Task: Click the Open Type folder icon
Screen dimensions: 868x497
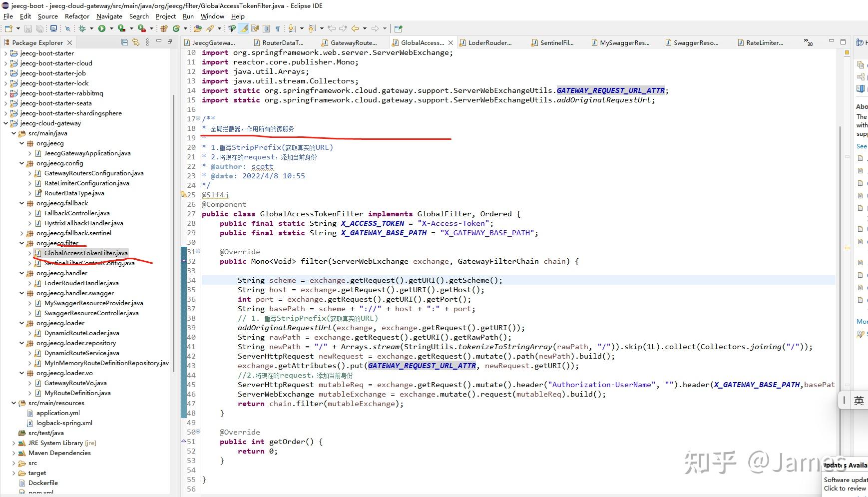Action: [x=198, y=28]
